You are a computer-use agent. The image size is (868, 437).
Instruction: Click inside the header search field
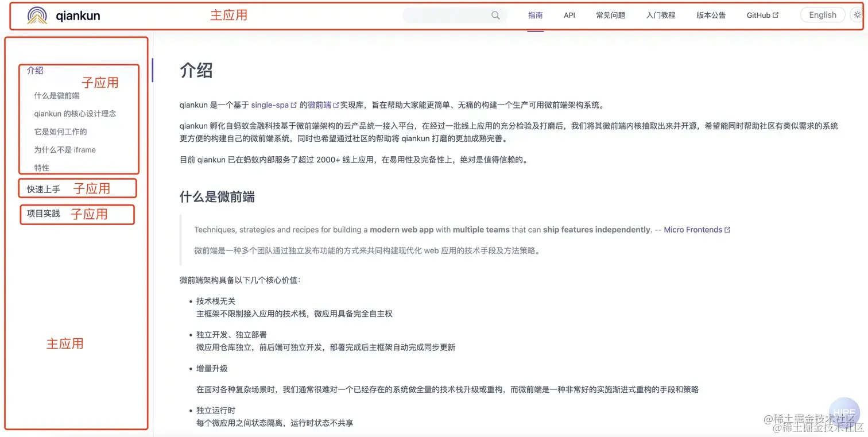tap(455, 16)
